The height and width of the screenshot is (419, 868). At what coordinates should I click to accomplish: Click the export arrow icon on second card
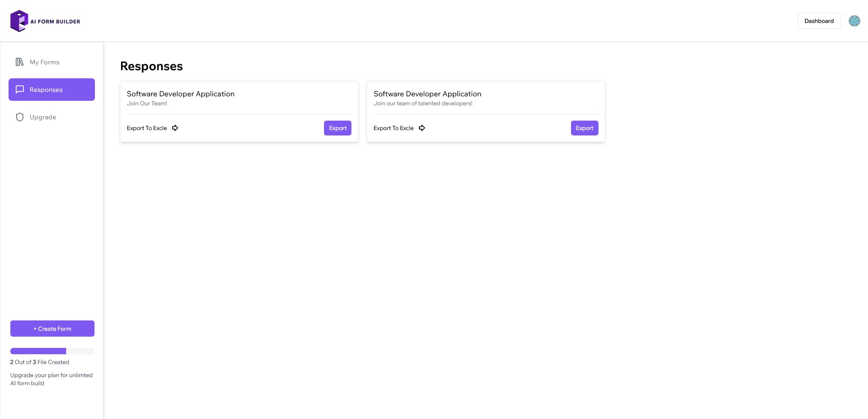coord(422,128)
